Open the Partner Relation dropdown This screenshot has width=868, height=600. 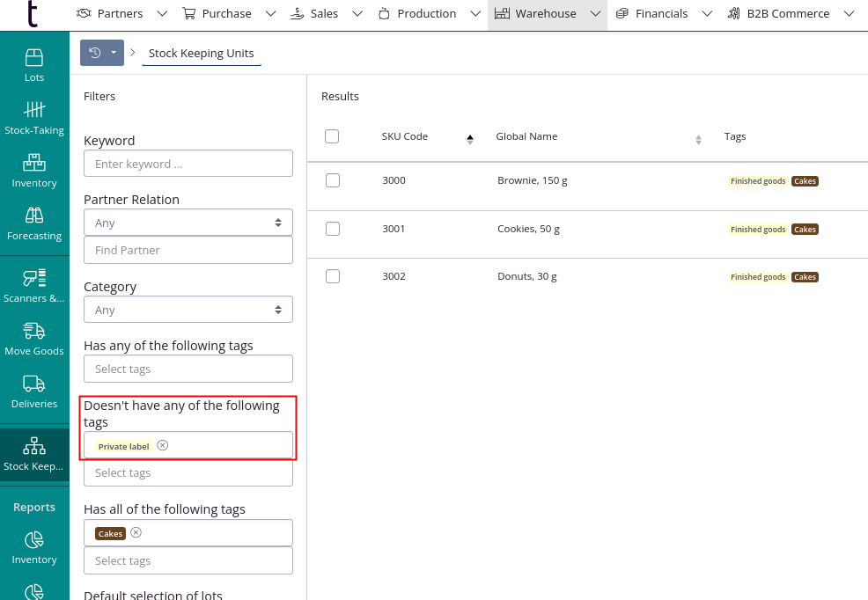(188, 222)
